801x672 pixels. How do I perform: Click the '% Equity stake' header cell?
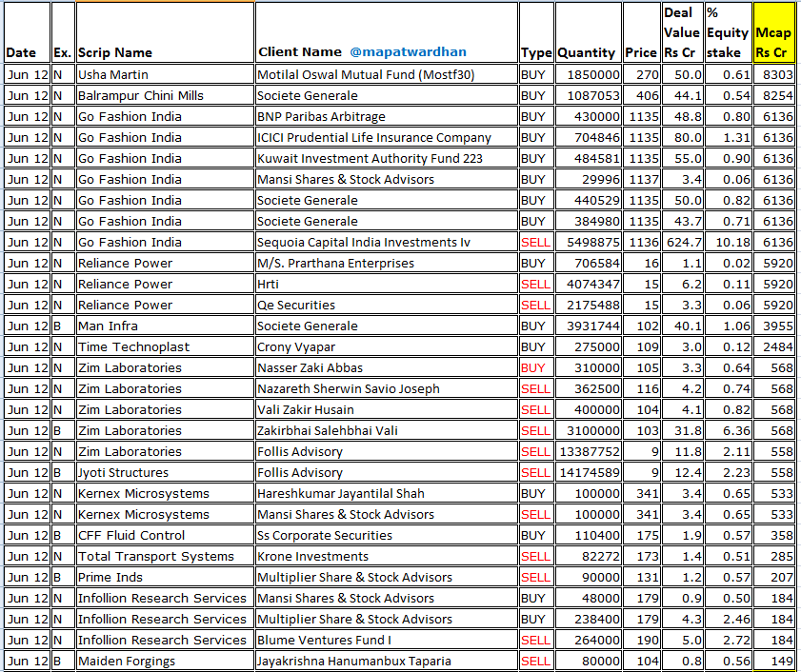(x=729, y=32)
